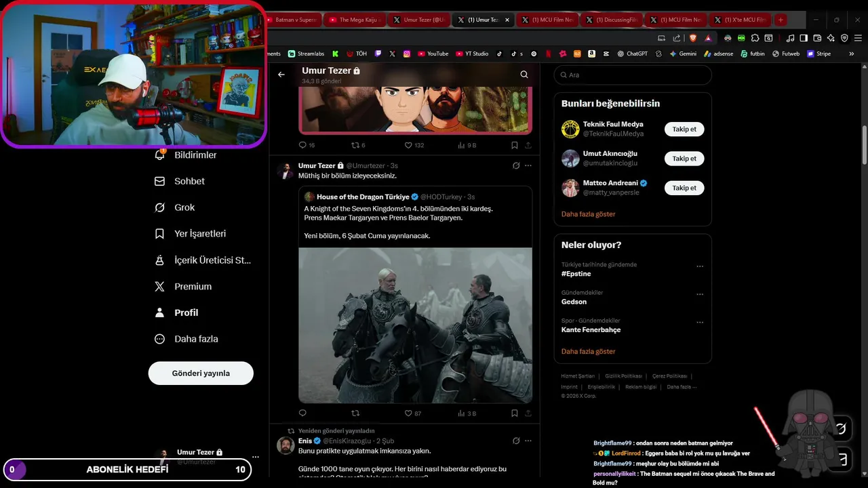Open a new browser tab

click(781, 20)
